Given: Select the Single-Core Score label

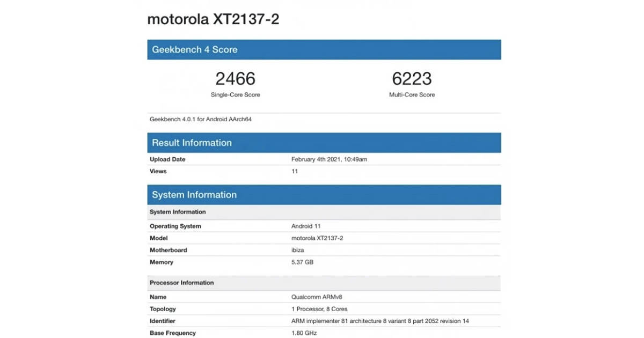Looking at the screenshot, I should click(x=235, y=94).
